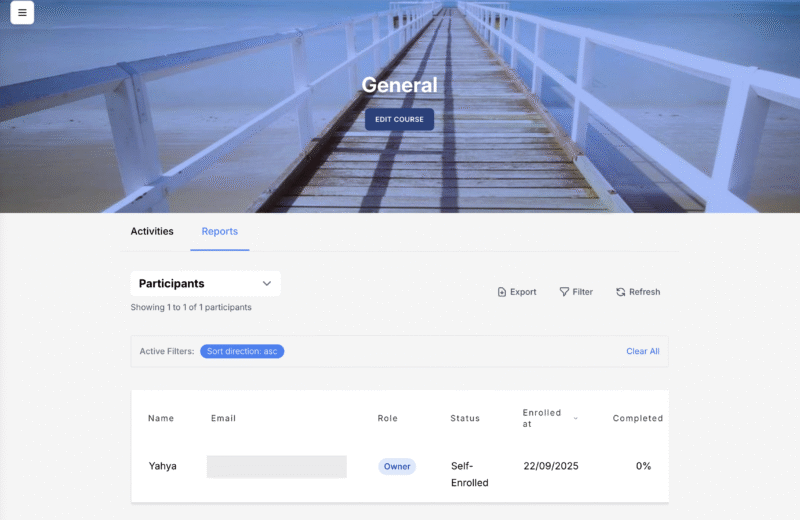The height and width of the screenshot is (520, 800).
Task: Click the Email column header
Action: pos(223,418)
